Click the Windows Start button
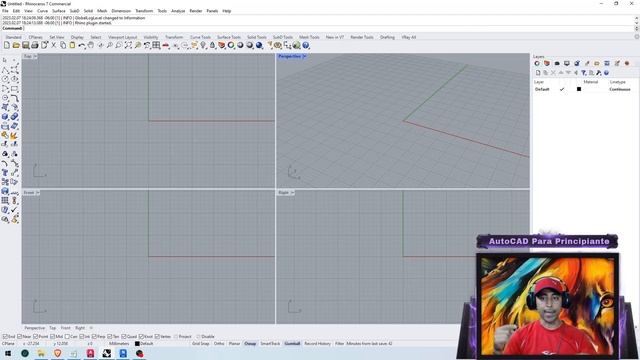Viewport: 640px width, 360px height. 8,353
